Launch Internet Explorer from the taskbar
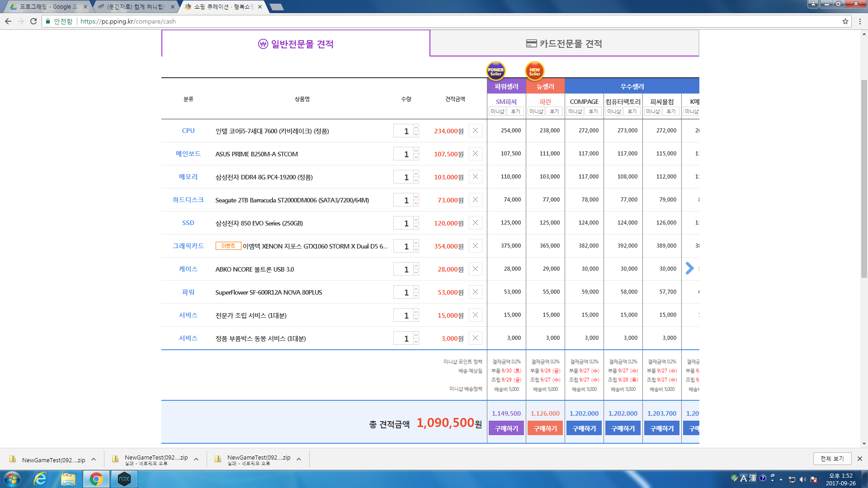 pos(40,479)
